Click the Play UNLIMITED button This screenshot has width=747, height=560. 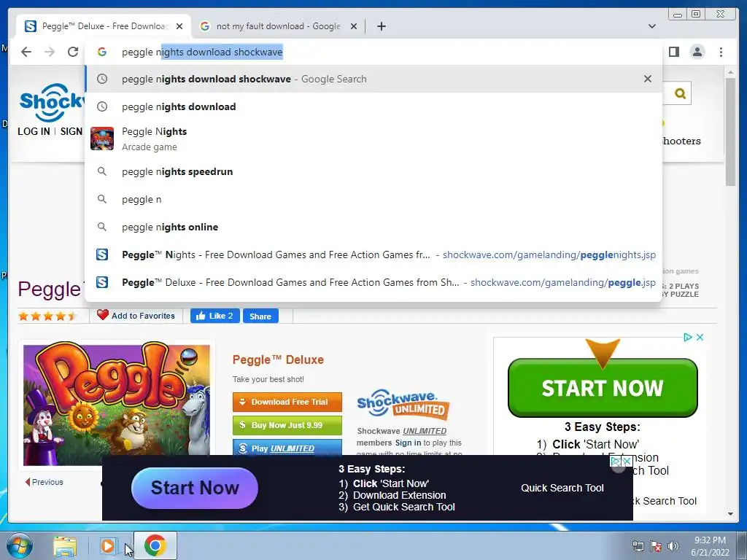(x=287, y=448)
